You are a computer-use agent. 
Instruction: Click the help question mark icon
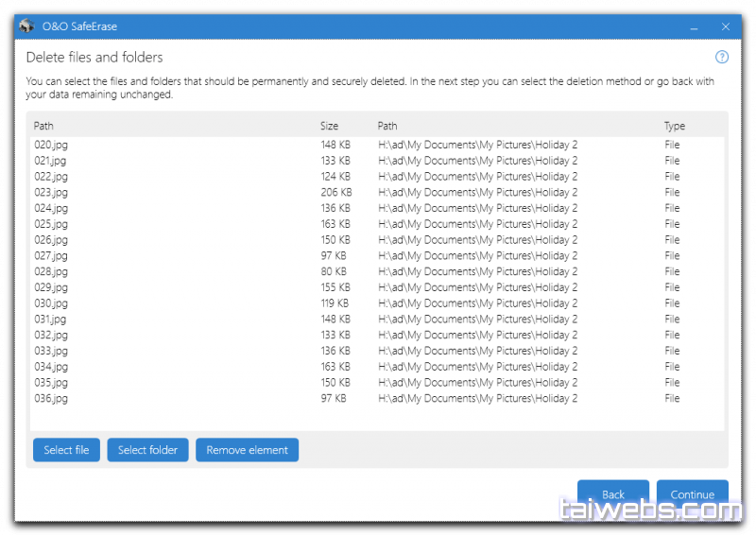tap(722, 57)
